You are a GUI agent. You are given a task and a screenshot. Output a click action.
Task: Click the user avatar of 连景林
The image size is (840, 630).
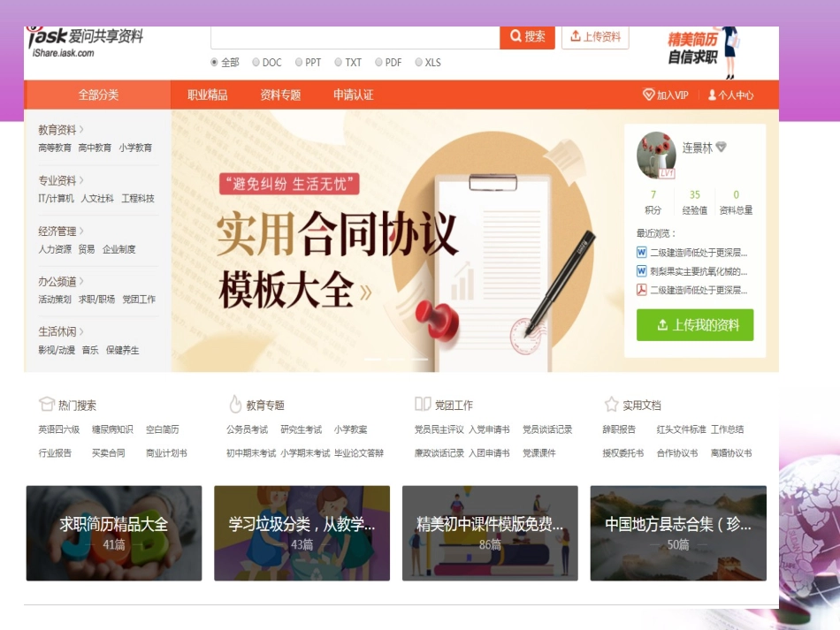point(656,155)
